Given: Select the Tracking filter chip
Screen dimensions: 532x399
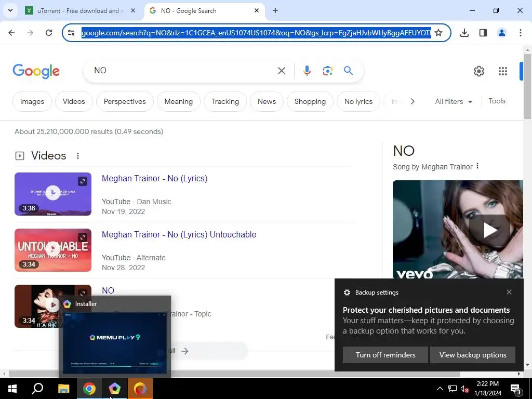Looking at the screenshot, I should pyautogui.click(x=225, y=101).
